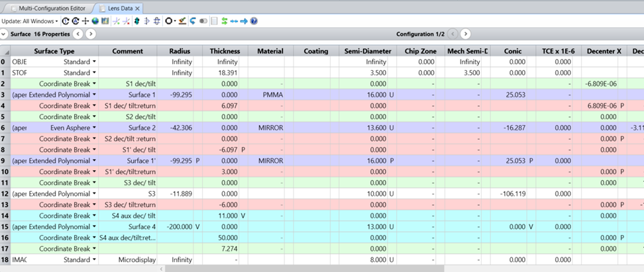Open the Update: All Windows dropdown
The width and height of the screenshot is (644, 272).
click(30, 21)
